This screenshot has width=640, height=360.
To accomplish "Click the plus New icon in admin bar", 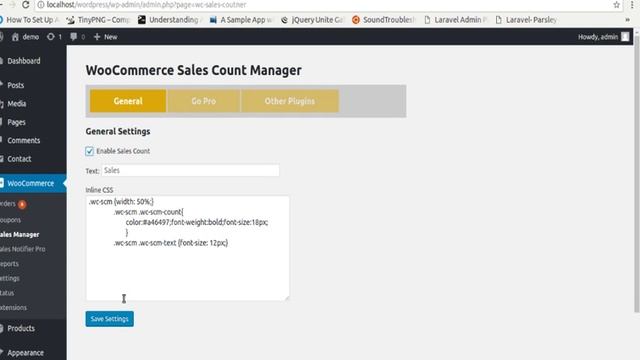I will (97, 37).
